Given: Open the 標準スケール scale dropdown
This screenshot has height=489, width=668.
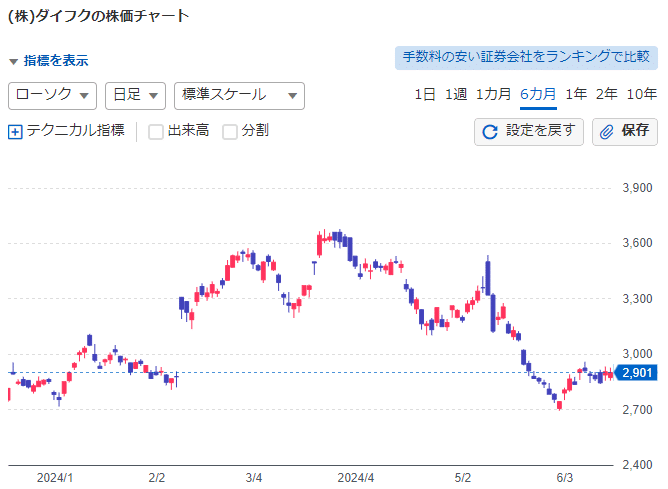Looking at the screenshot, I should [x=239, y=96].
